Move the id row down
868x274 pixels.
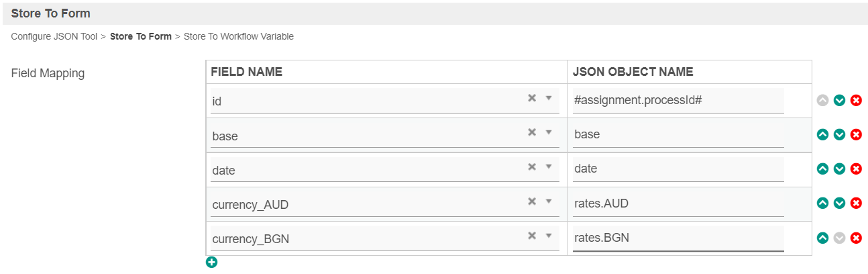point(839,101)
